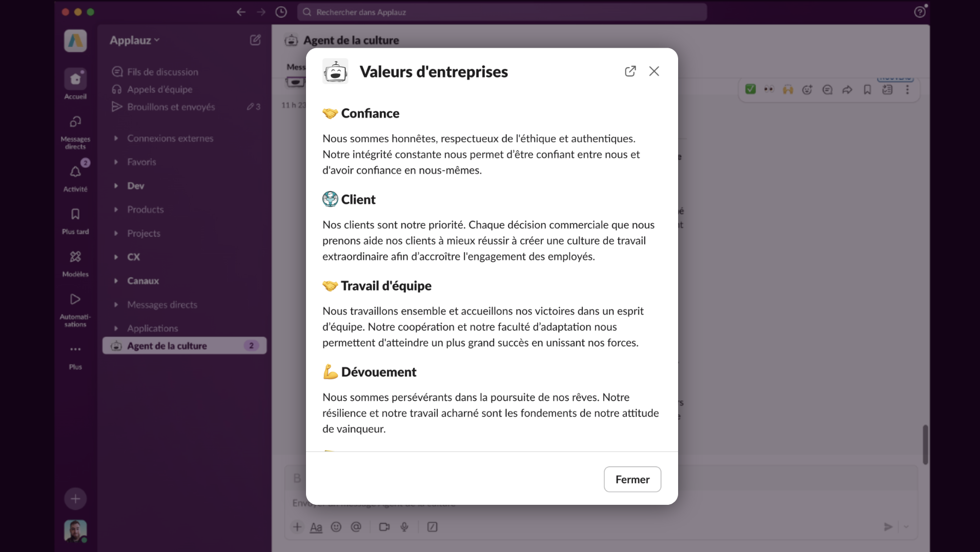
Task: Open Messages directs in left rail
Action: pyautogui.click(x=75, y=123)
